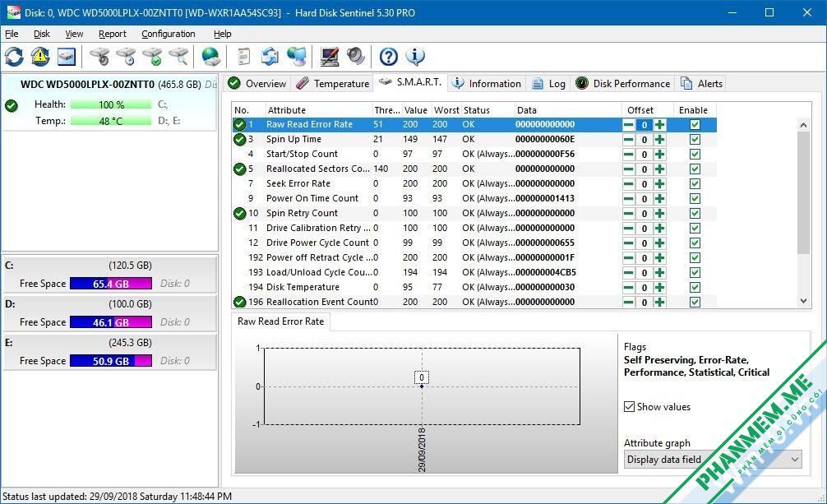Open the Attribute graph Display data field dropdown
The image size is (827, 504).
(713, 460)
